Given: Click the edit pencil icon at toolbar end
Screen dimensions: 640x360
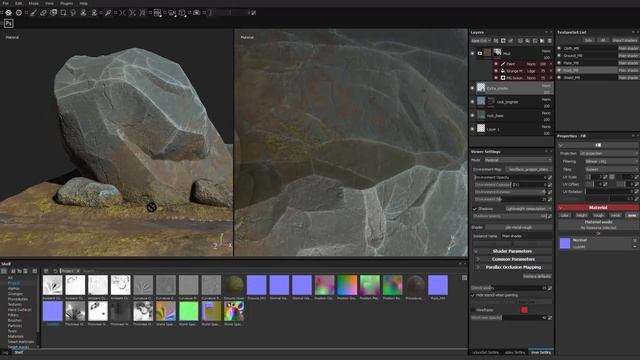Looking at the screenshot, I should tap(253, 13).
